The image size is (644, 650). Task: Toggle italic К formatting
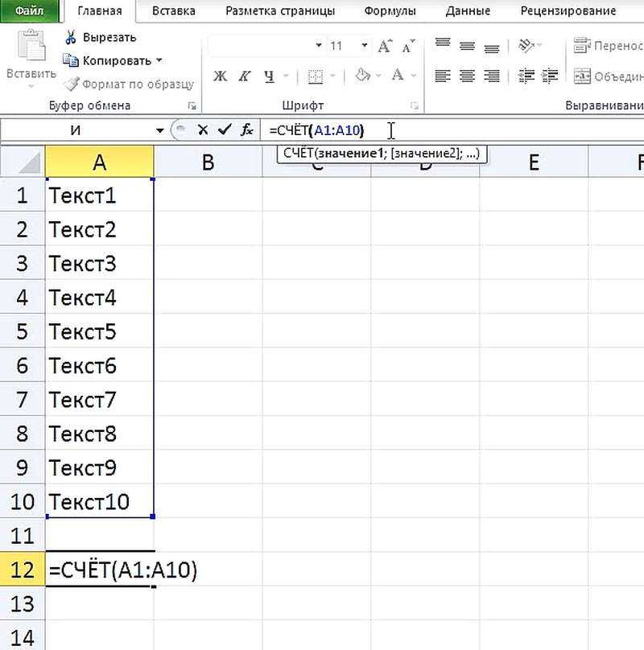245,76
